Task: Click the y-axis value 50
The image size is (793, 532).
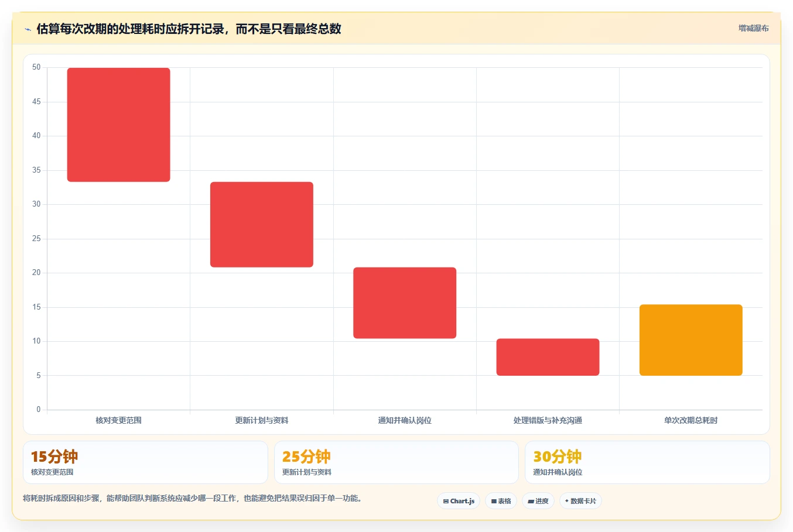Action: 36,67
